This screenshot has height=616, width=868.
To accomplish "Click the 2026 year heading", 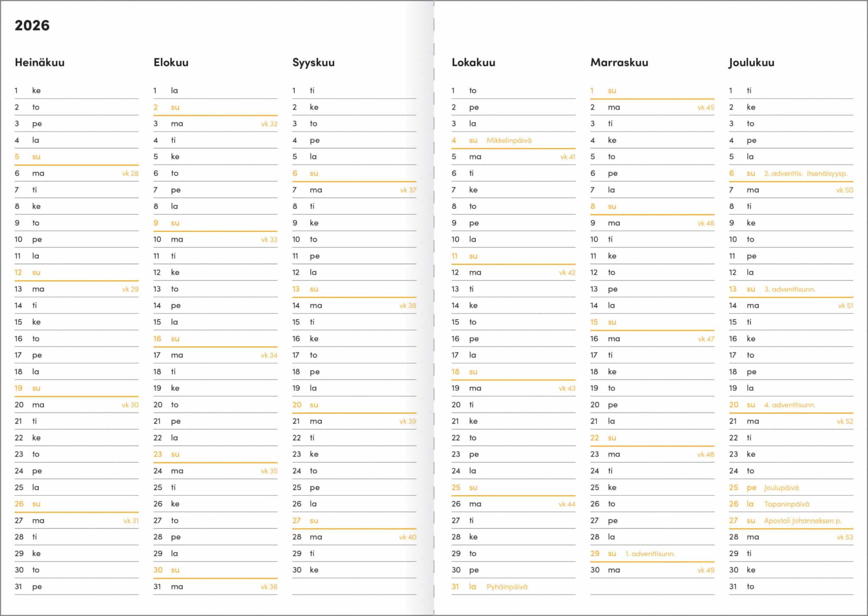I will [32, 25].
